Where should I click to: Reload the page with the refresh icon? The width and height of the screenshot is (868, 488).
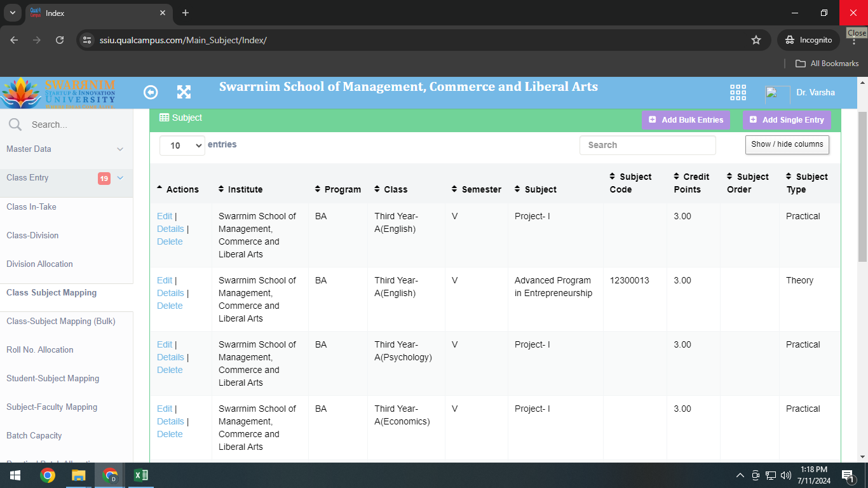click(x=60, y=40)
